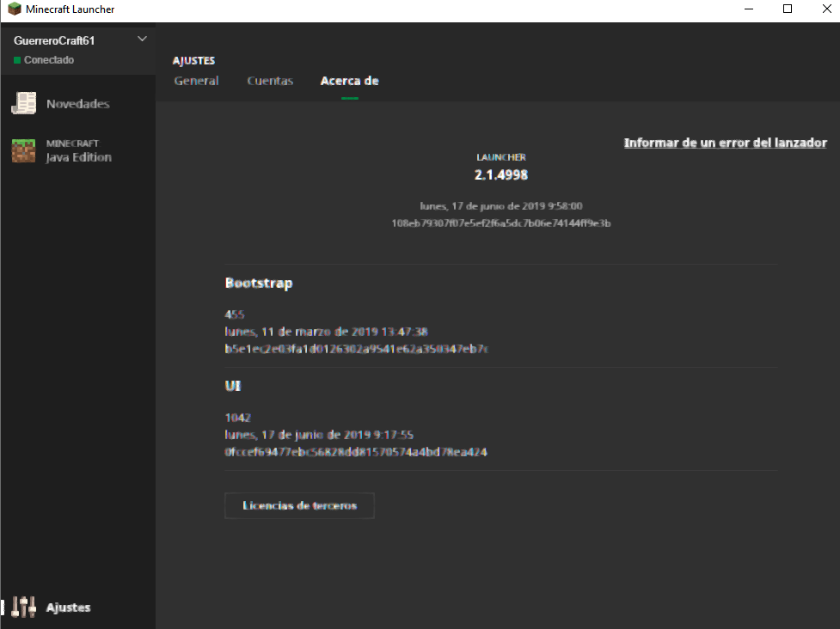Click the Bootstrap version 455

coord(235,314)
